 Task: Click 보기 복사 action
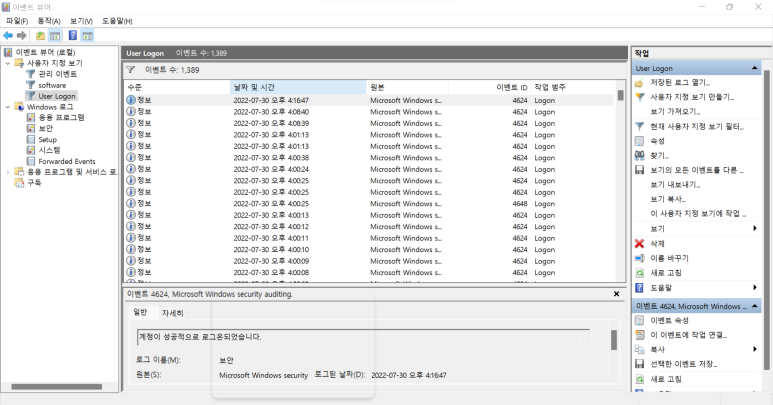tap(668, 199)
